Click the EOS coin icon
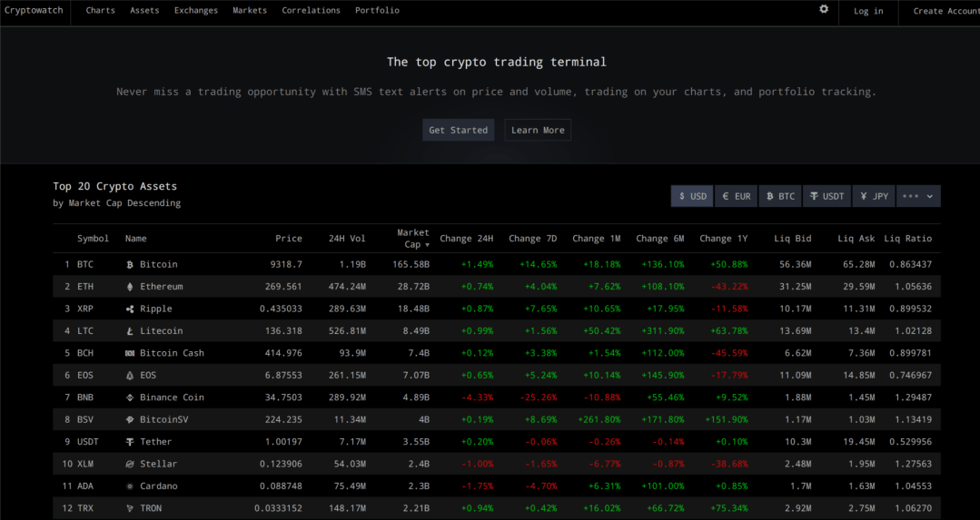Screen dimensions: 980x520 tap(130, 375)
